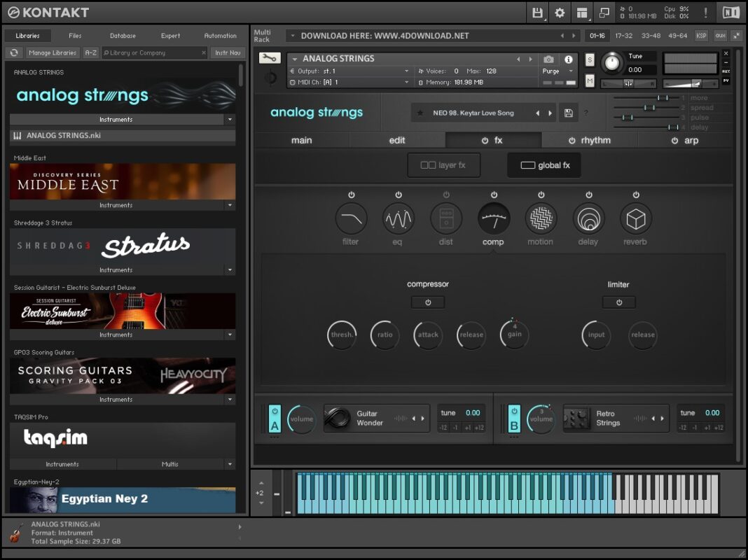Toggle the compressor power button
748x560 pixels.
coord(428,302)
